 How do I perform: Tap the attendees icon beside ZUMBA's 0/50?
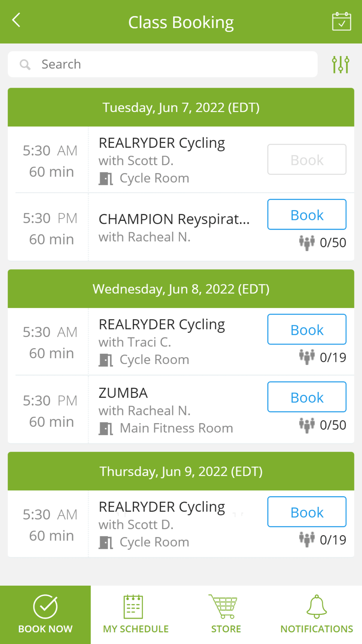click(x=307, y=425)
